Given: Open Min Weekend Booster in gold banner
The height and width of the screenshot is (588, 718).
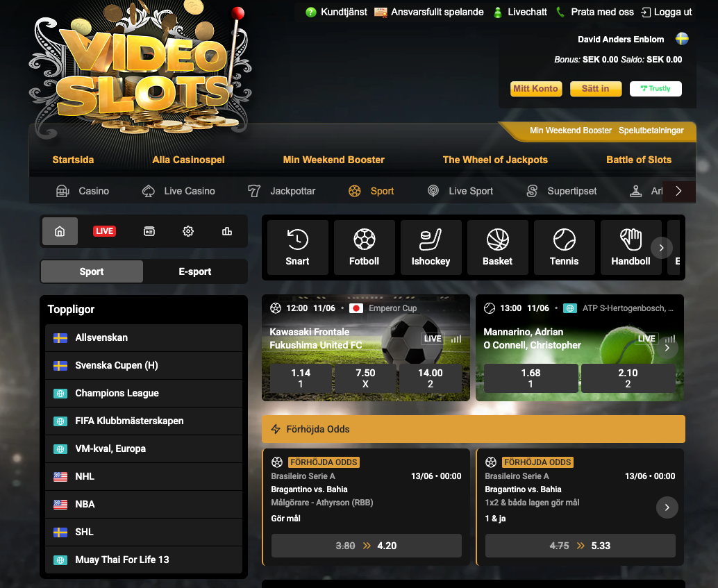Looking at the screenshot, I should coord(571,131).
